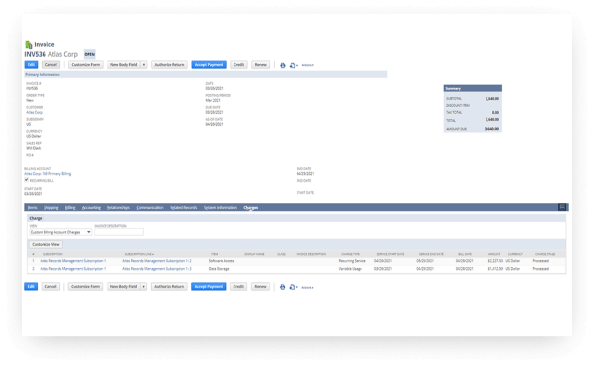Open the Atlas Corp Primary Billing account link
Image resolution: width=594 pixels, height=367 pixels.
pyautogui.click(x=48, y=174)
